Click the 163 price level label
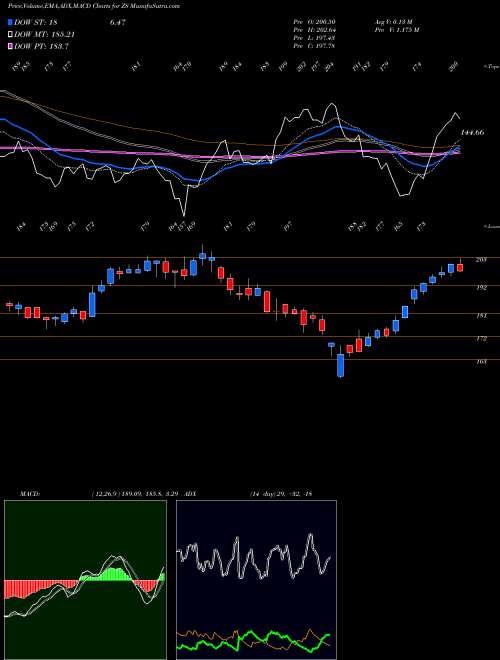The height and width of the screenshot is (660, 500). [481, 361]
